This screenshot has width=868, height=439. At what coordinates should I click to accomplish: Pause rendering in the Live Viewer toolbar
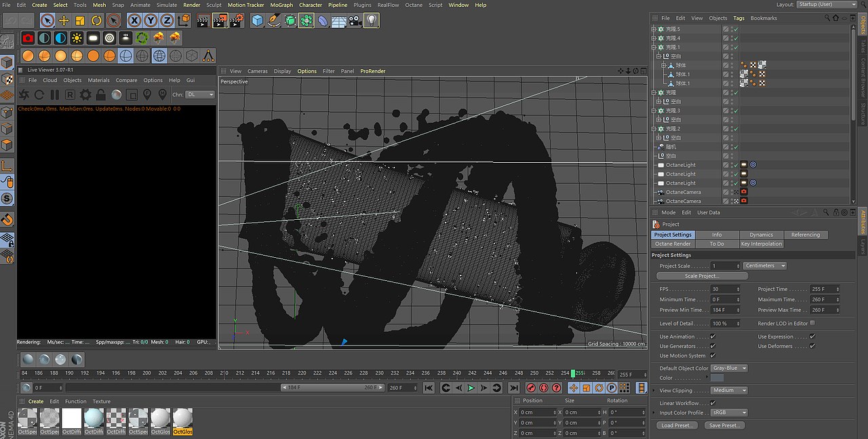(x=54, y=94)
